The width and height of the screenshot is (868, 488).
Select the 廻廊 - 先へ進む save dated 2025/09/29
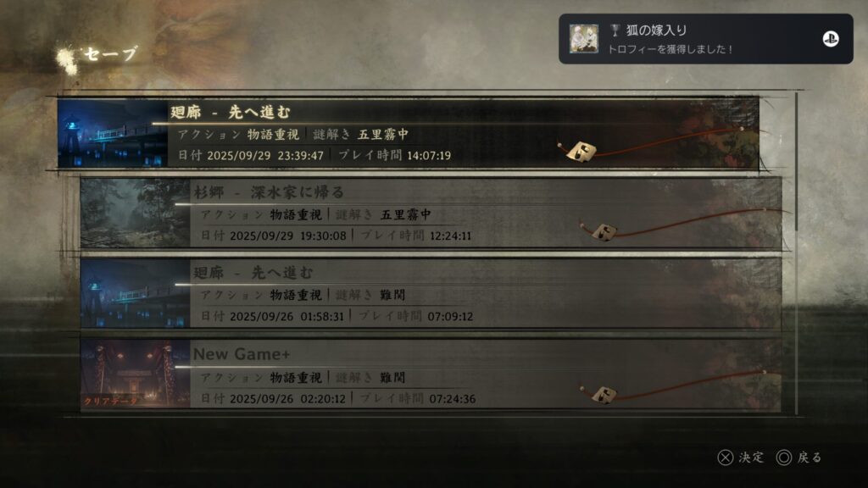pos(408,133)
